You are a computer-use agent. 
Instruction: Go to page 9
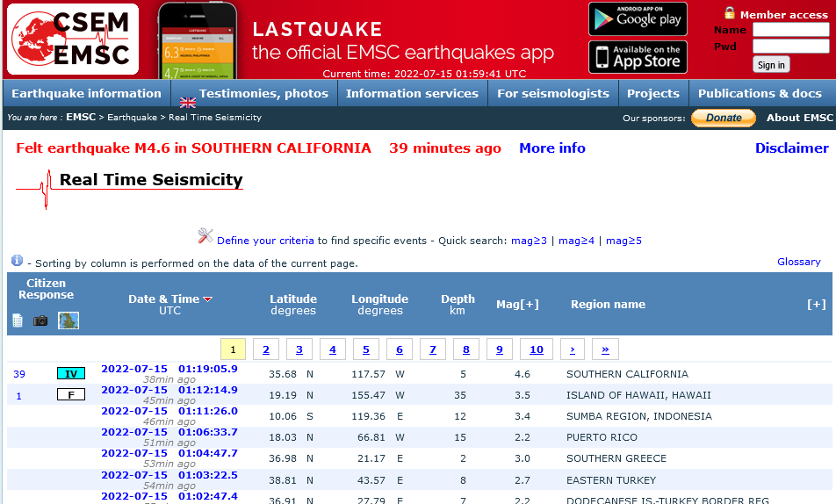[x=500, y=349]
